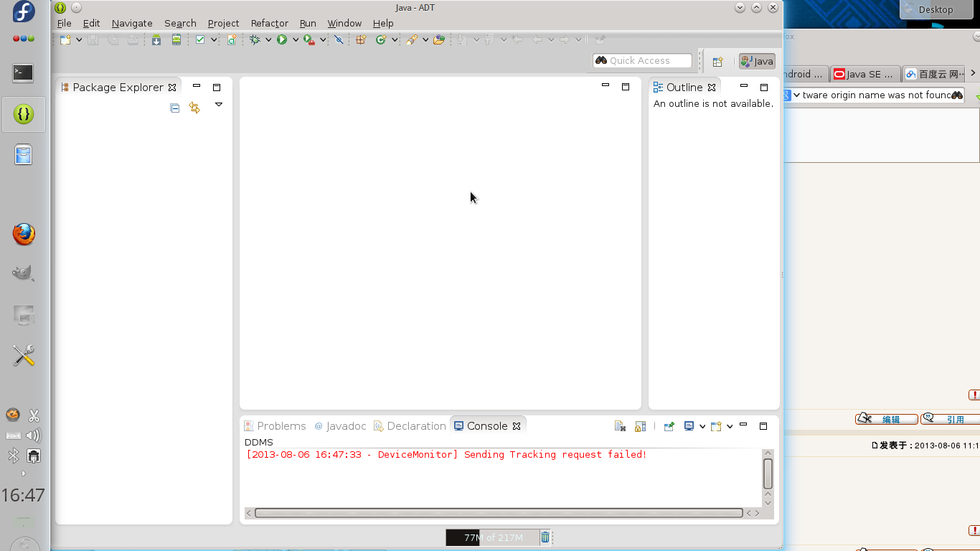Viewport: 980px width, 551px height.
Task: Select the Package Explorer tab
Action: (x=118, y=88)
